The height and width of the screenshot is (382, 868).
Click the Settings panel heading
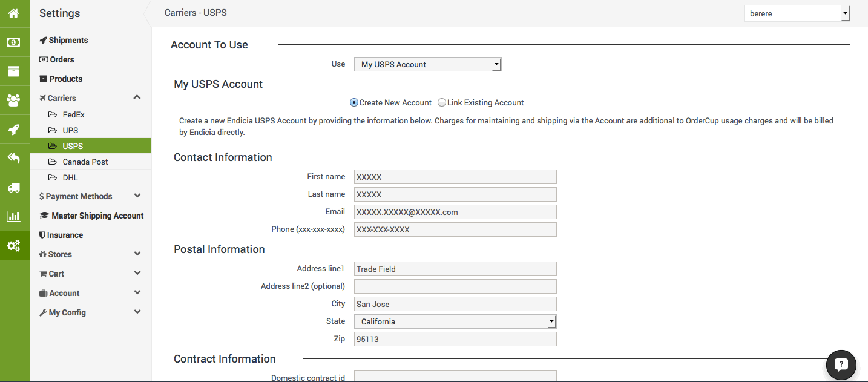(60, 13)
